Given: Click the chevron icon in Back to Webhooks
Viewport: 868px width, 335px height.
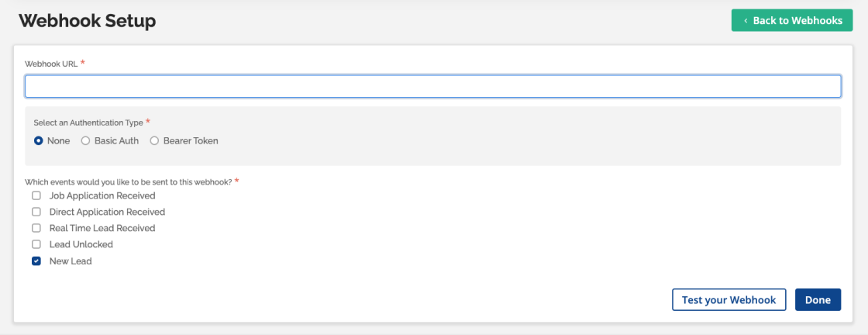Looking at the screenshot, I should 746,21.
